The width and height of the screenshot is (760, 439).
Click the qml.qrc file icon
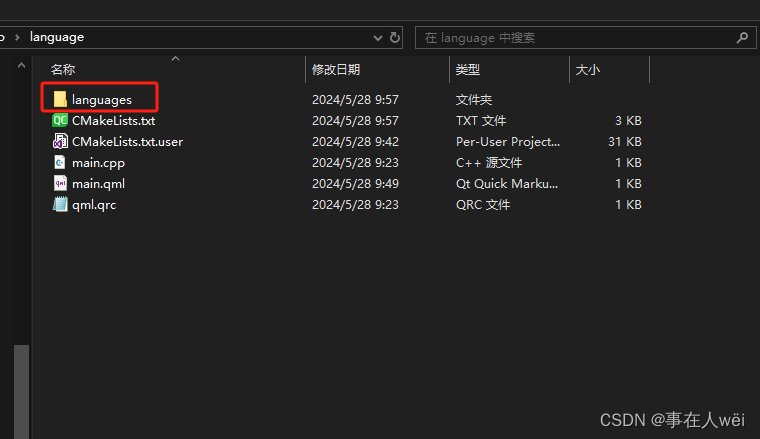click(x=60, y=204)
